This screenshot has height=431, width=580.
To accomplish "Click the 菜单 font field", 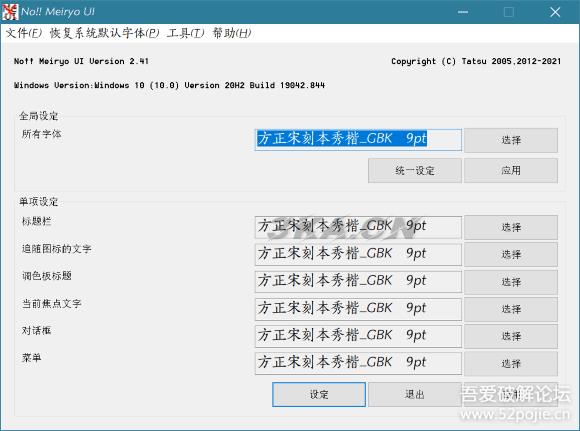I will point(358,363).
